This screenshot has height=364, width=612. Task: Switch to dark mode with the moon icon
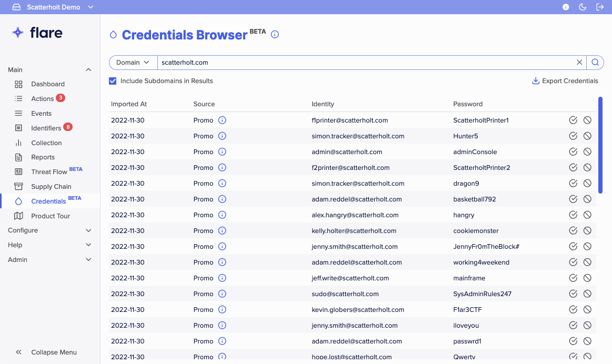tap(583, 7)
